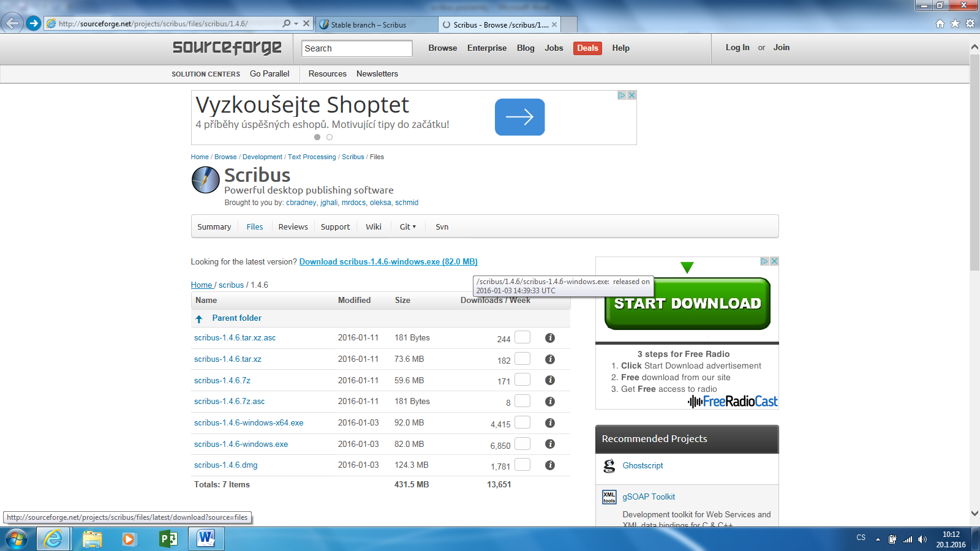This screenshot has width=980, height=551.
Task: Show info icon for scribus-1.4.6-windows.exe
Action: coord(550,444)
